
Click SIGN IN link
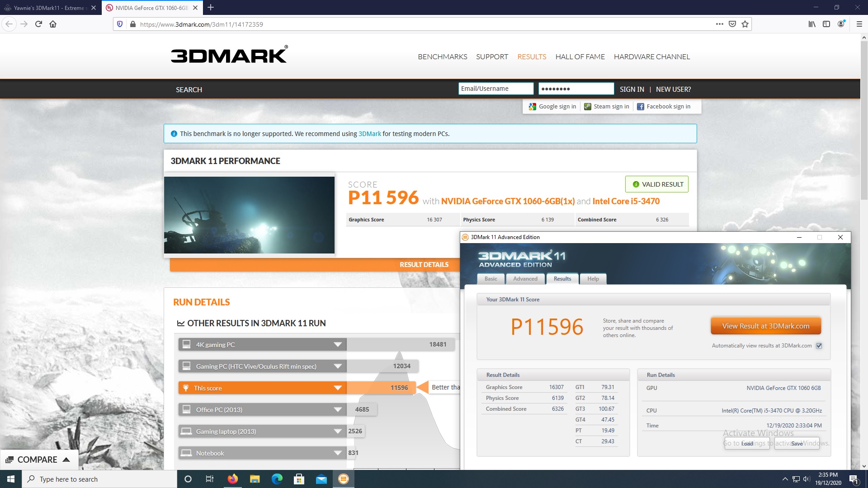click(632, 89)
